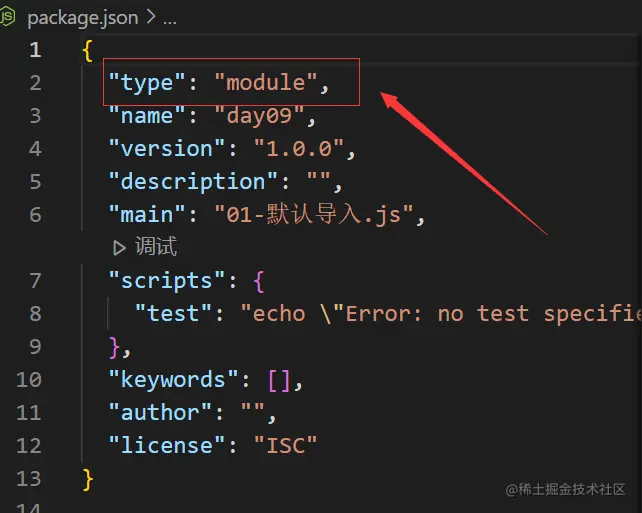Click line number 7 in gutter
The width and height of the screenshot is (642, 513).
tap(35, 281)
